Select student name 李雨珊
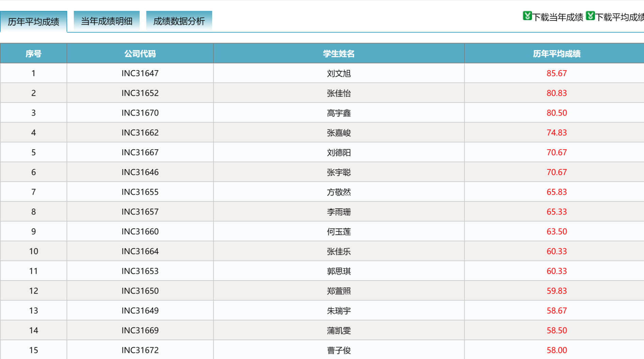Image resolution: width=644 pixels, height=359 pixels. click(339, 212)
